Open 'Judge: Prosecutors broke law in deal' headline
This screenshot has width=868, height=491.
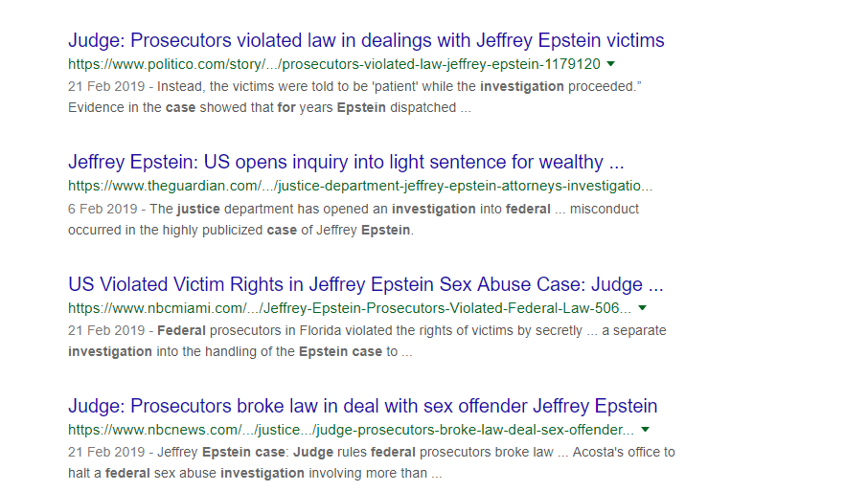pos(362,406)
